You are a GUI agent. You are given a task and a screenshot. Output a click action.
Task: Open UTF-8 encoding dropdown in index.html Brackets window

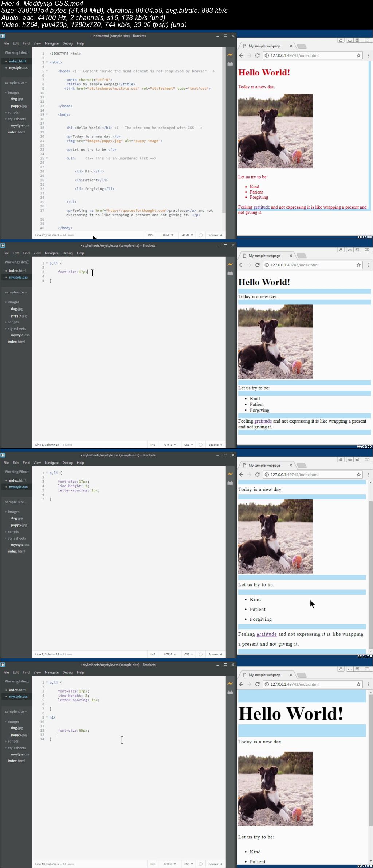click(168, 235)
